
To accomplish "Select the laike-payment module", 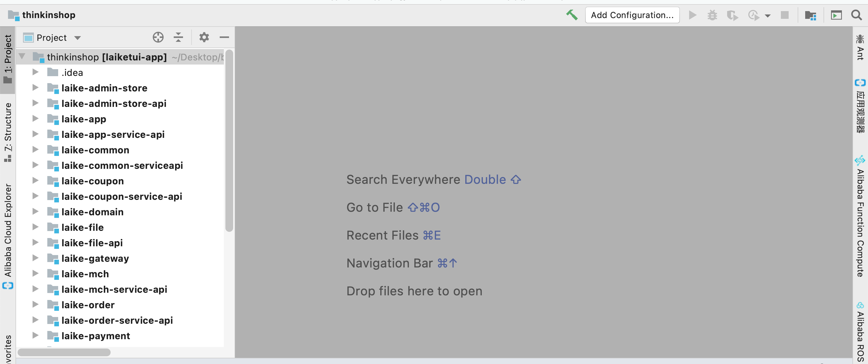I will tap(96, 336).
